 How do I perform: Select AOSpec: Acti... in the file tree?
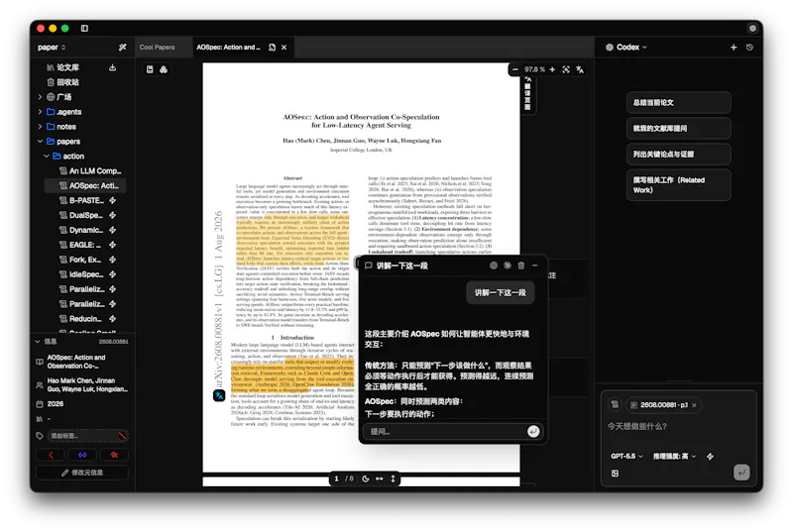(85, 185)
